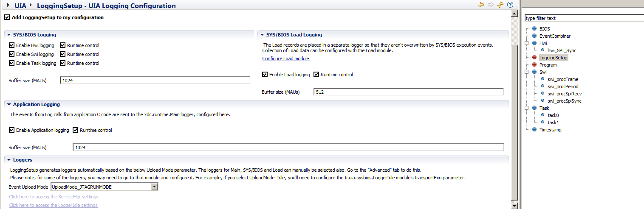Click the type filter text field
Screen dimensions: 644x209
(x=584, y=18)
